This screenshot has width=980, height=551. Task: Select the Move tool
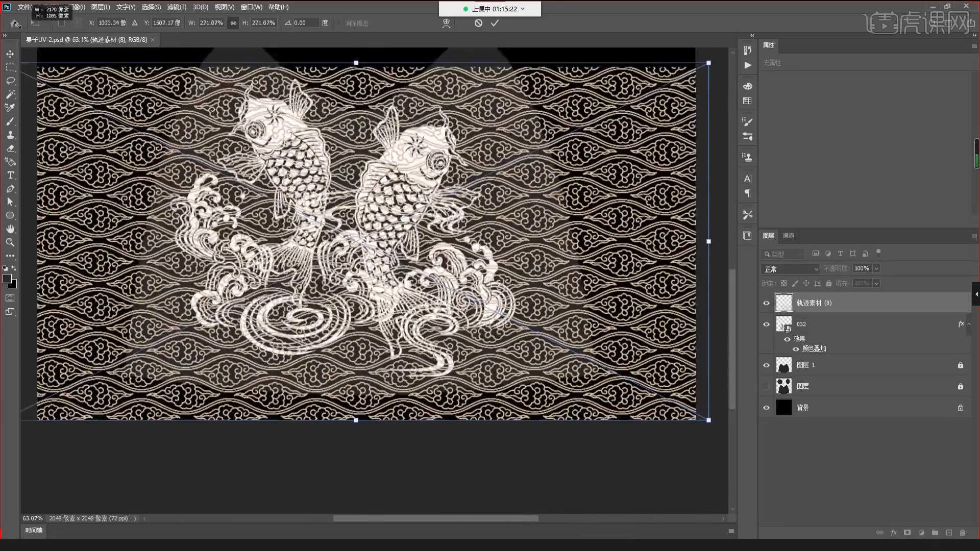tap(10, 54)
